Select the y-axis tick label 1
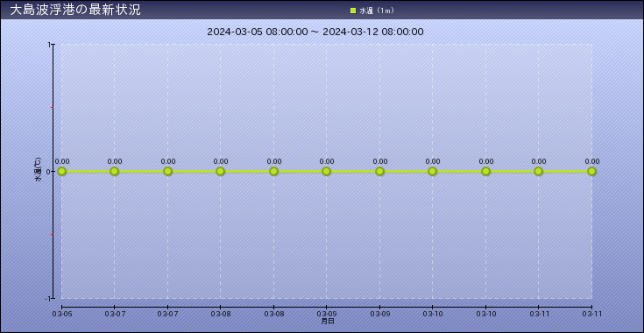This screenshot has width=644, height=333. (x=49, y=45)
